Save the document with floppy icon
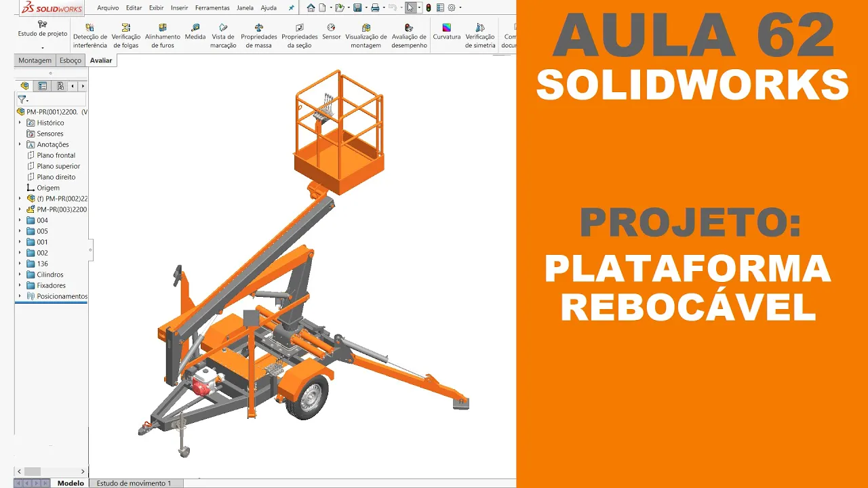 click(x=357, y=8)
